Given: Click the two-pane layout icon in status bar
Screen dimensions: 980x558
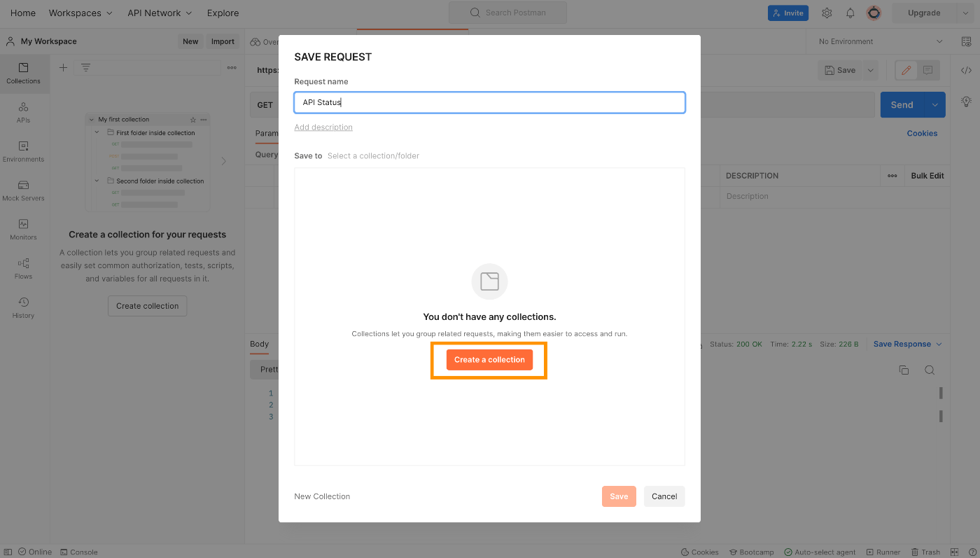Looking at the screenshot, I should coord(954,552).
